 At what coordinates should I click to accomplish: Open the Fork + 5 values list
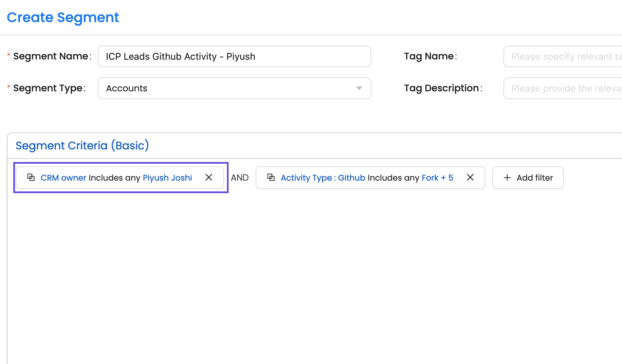[437, 178]
